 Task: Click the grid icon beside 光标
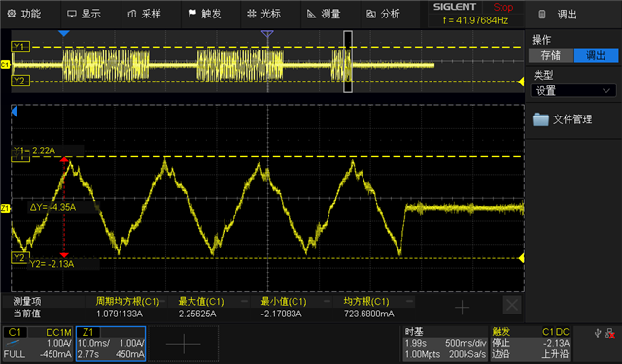click(x=252, y=14)
